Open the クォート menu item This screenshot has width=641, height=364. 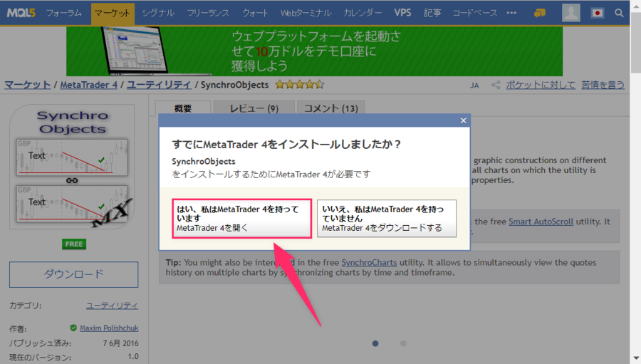click(255, 13)
